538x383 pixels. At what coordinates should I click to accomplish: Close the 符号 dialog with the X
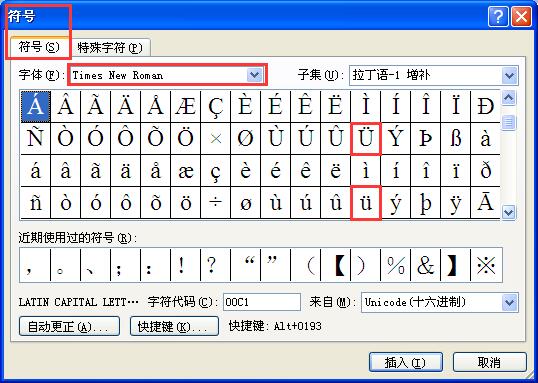(x=522, y=16)
